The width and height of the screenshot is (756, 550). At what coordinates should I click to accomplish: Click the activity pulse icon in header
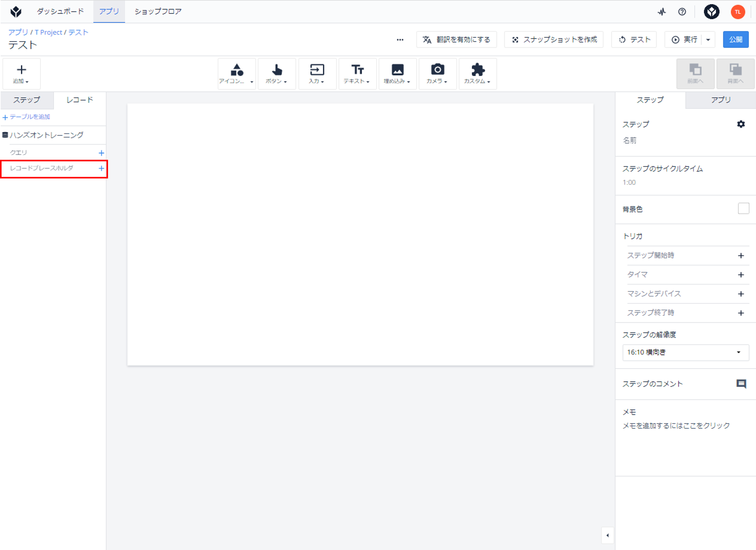tap(662, 12)
